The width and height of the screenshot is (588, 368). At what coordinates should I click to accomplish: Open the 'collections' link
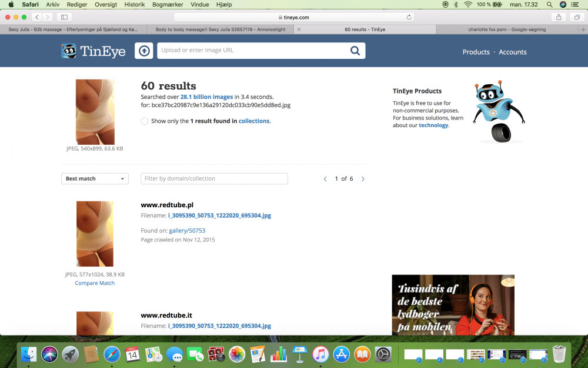254,121
